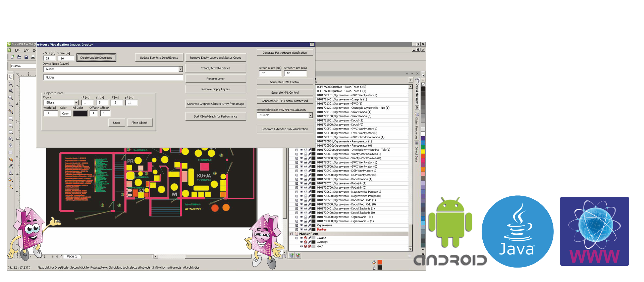
Task: Toggle printable icon of Parter layer
Action: pos(306,230)
